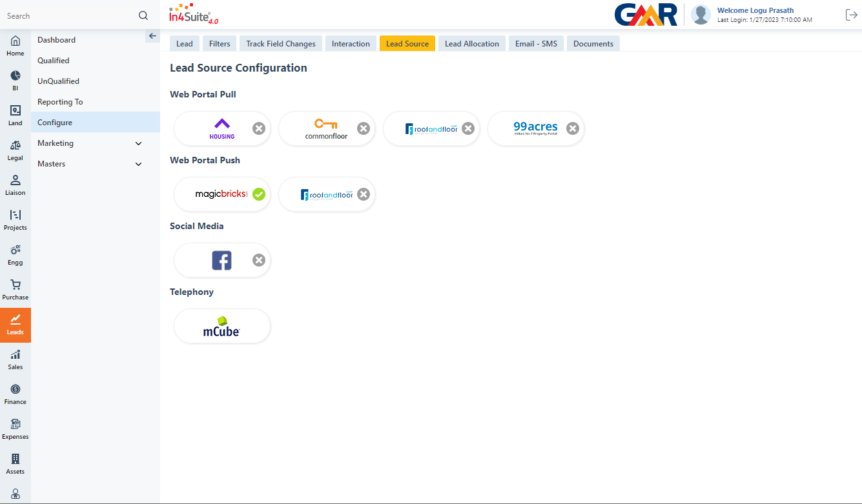Click the logout icon at top right
The image size is (862, 504).
[851, 15]
